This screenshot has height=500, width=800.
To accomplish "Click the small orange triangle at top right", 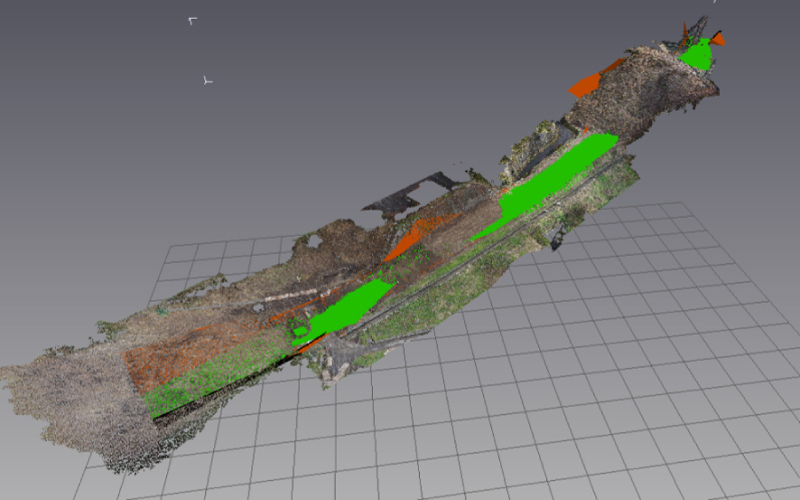I will coord(717,39).
